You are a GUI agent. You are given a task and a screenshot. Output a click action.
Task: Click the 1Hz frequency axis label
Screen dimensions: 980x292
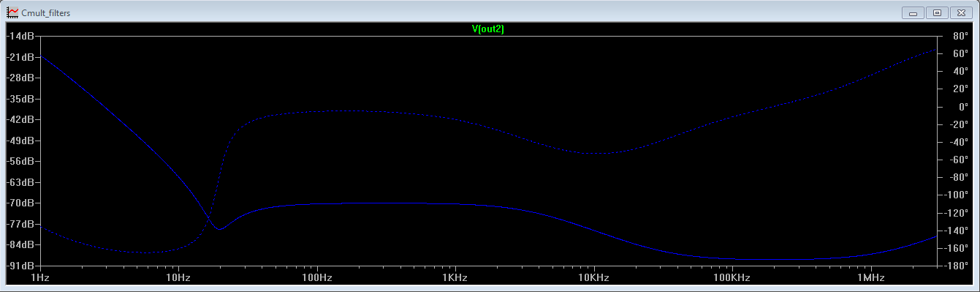(x=40, y=278)
